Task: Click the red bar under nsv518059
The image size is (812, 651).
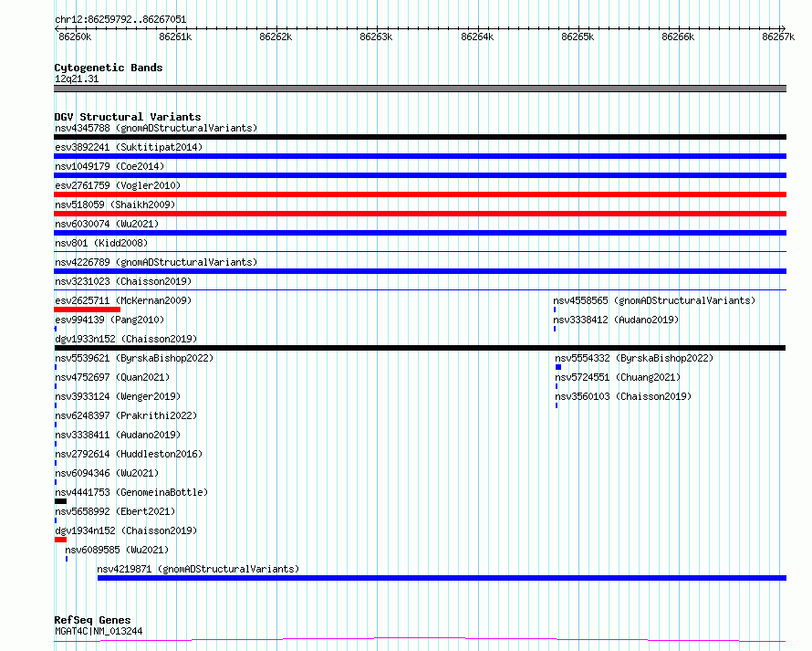Action: 420,214
